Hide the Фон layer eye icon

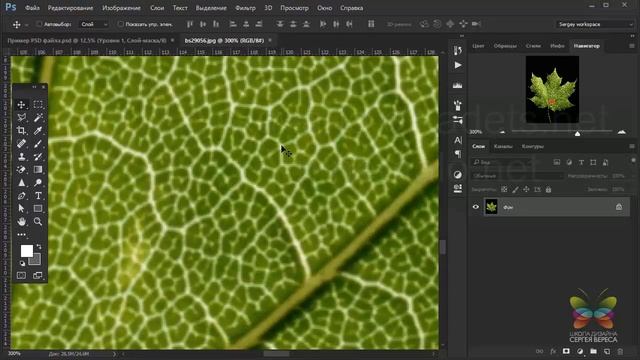[x=476, y=207]
